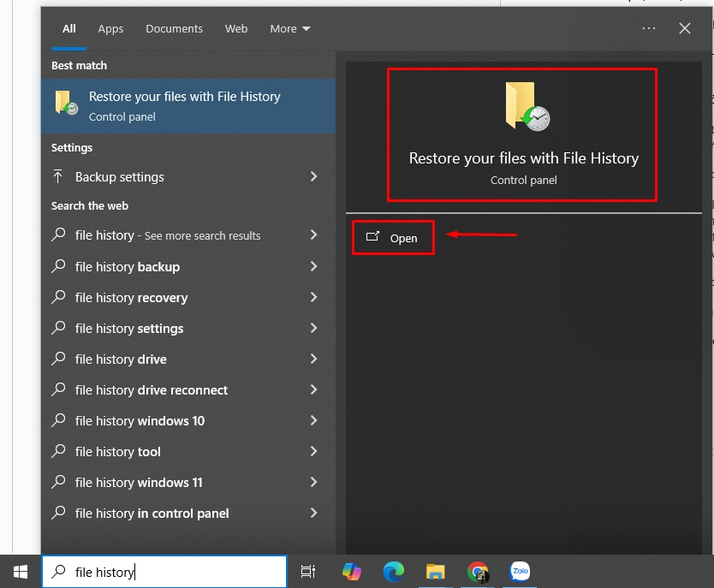Image resolution: width=714 pixels, height=588 pixels.
Task: Click magnifier icon beside 'file history in control panel'
Action: [x=58, y=513]
